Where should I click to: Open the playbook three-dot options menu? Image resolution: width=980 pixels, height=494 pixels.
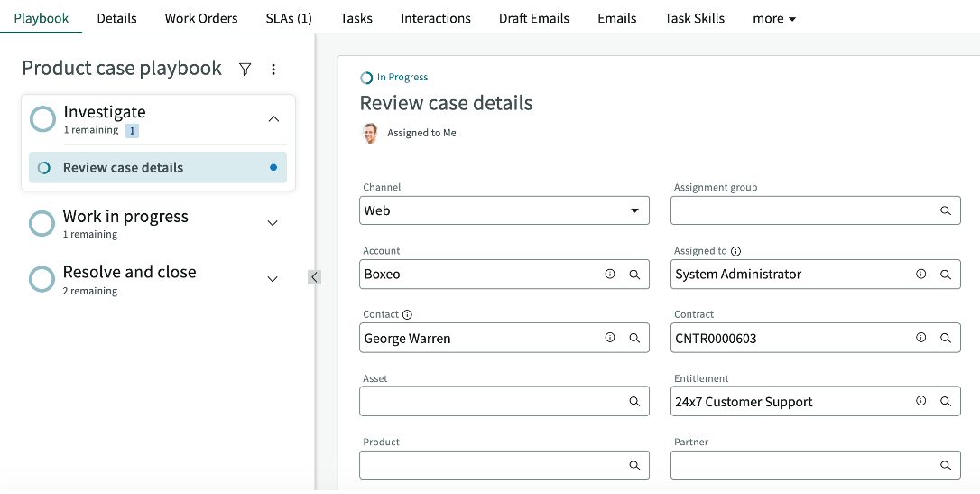coord(273,70)
